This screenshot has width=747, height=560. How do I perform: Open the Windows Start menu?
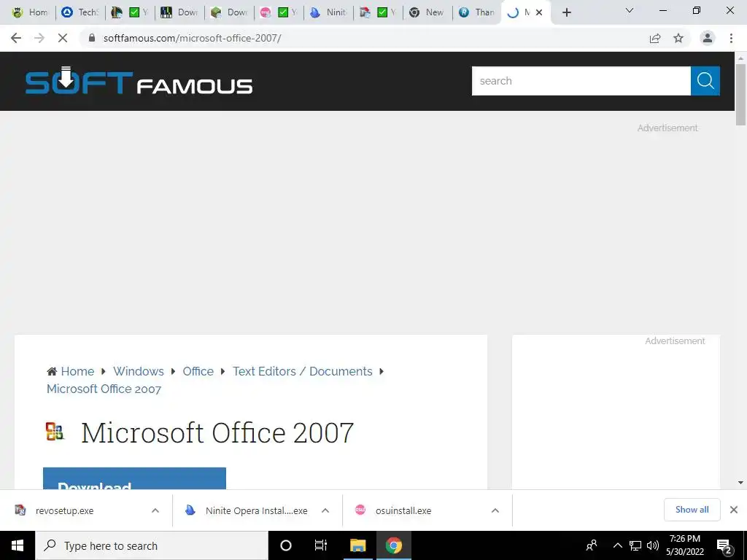pyautogui.click(x=18, y=545)
